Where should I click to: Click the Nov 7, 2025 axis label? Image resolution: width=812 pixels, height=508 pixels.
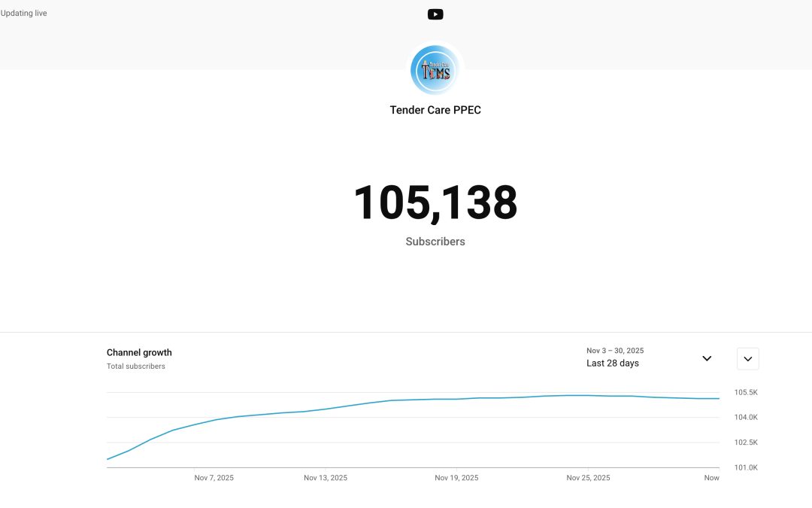(x=214, y=477)
